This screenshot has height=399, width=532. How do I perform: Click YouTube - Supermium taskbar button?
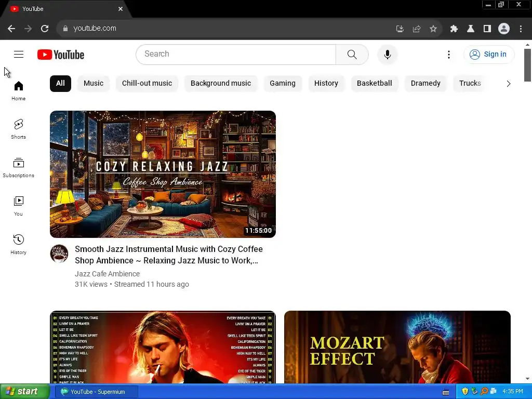pyautogui.click(x=96, y=392)
